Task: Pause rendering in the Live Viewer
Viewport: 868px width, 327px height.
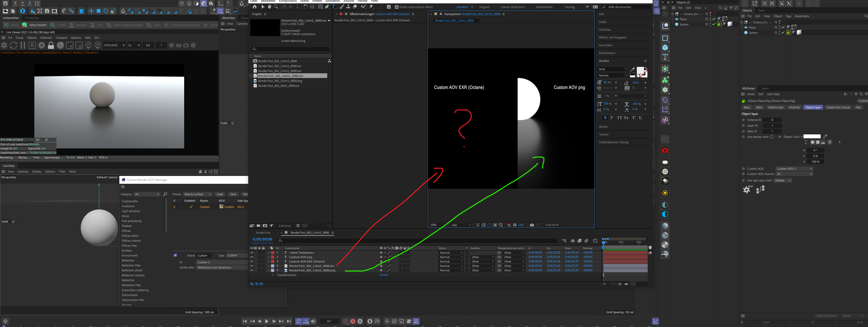Action: click(23, 45)
